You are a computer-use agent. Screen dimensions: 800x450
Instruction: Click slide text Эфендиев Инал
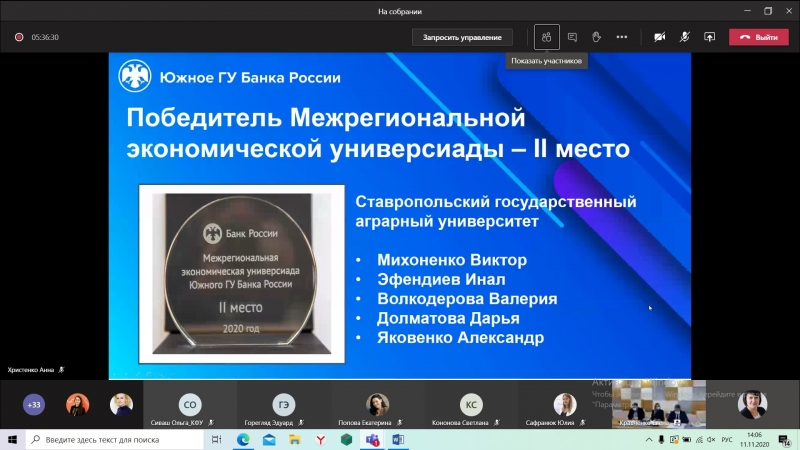click(x=441, y=280)
